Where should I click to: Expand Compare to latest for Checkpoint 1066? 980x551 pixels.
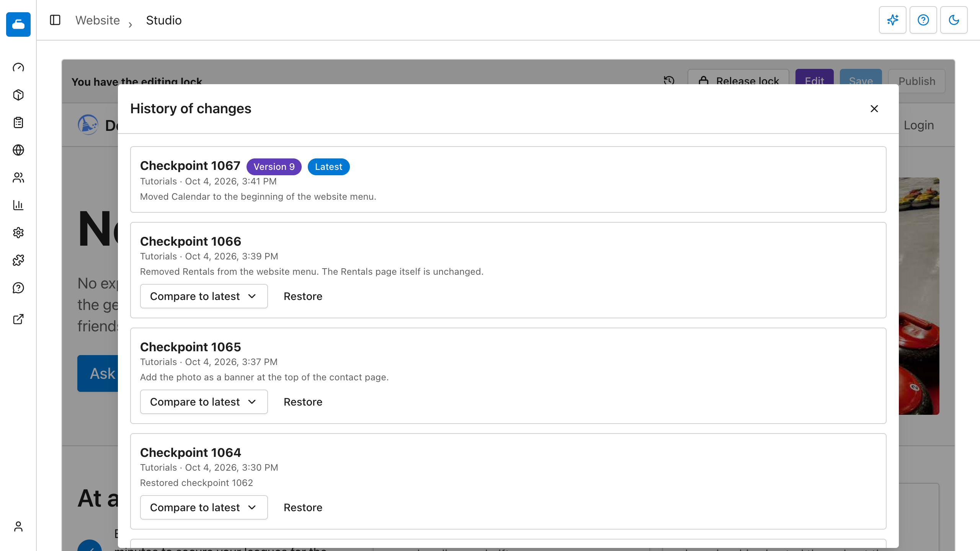click(204, 296)
